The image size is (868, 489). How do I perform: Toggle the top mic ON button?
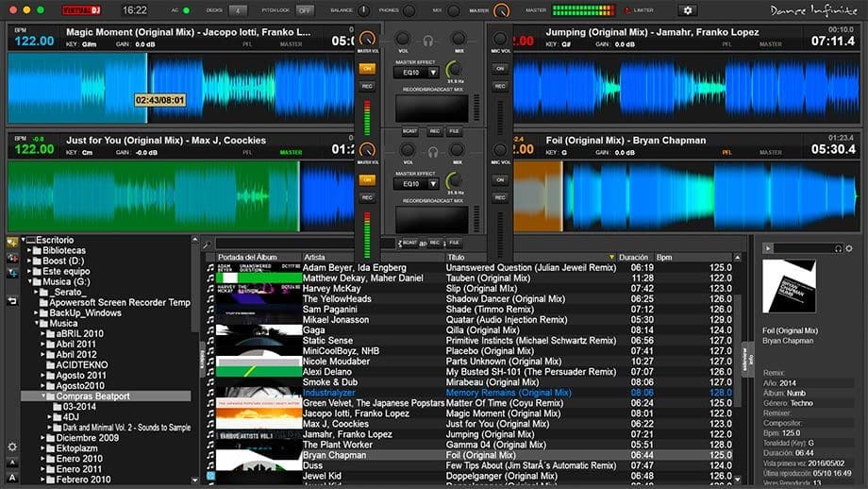pyautogui.click(x=500, y=69)
